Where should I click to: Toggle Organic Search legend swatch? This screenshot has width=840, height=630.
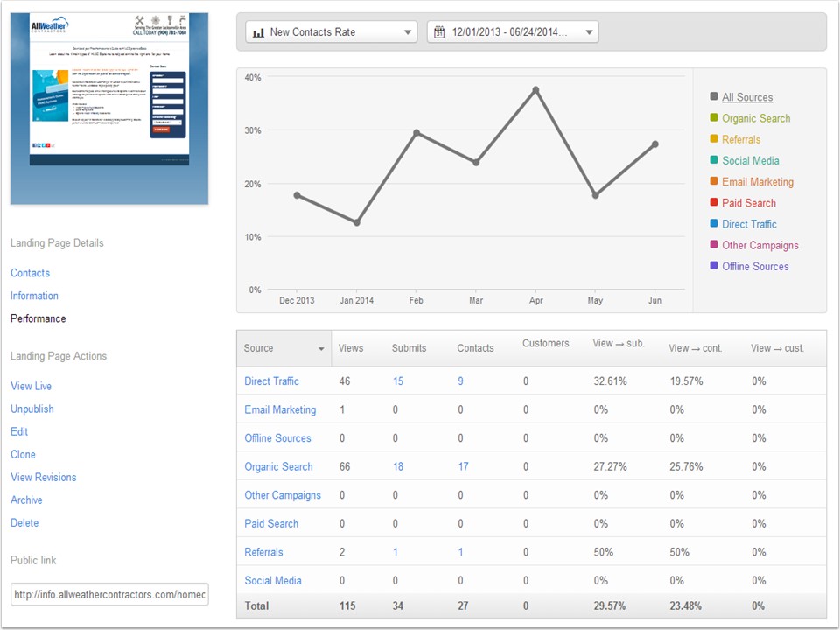[x=714, y=117]
